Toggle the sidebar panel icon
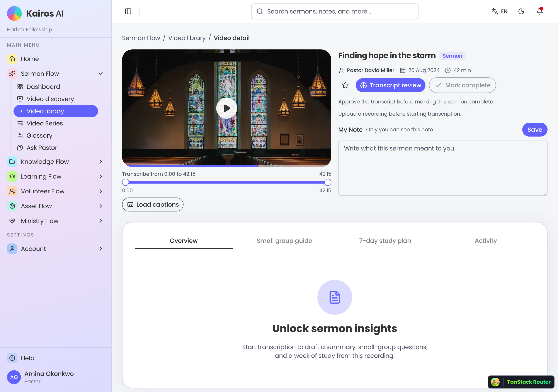Screen dimensions: 558x392 coord(128,11)
